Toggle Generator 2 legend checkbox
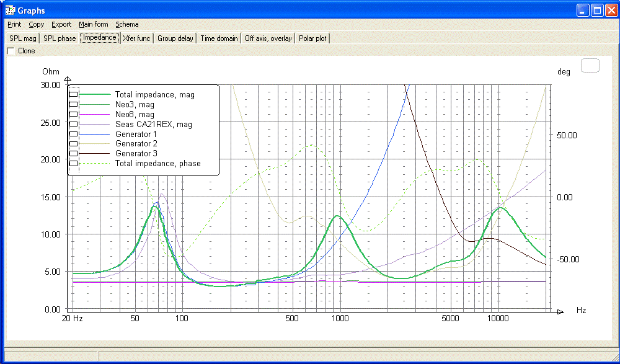Viewport: 620px width, 364px height. (x=74, y=144)
